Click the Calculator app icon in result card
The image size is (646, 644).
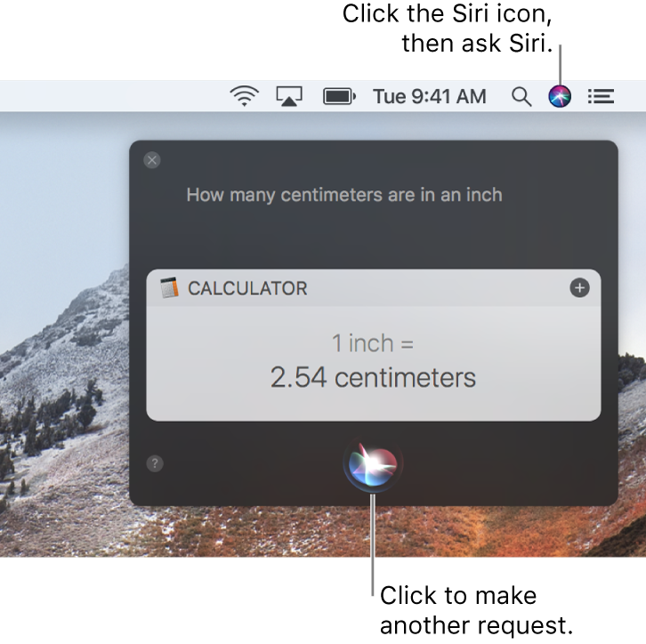tap(169, 287)
